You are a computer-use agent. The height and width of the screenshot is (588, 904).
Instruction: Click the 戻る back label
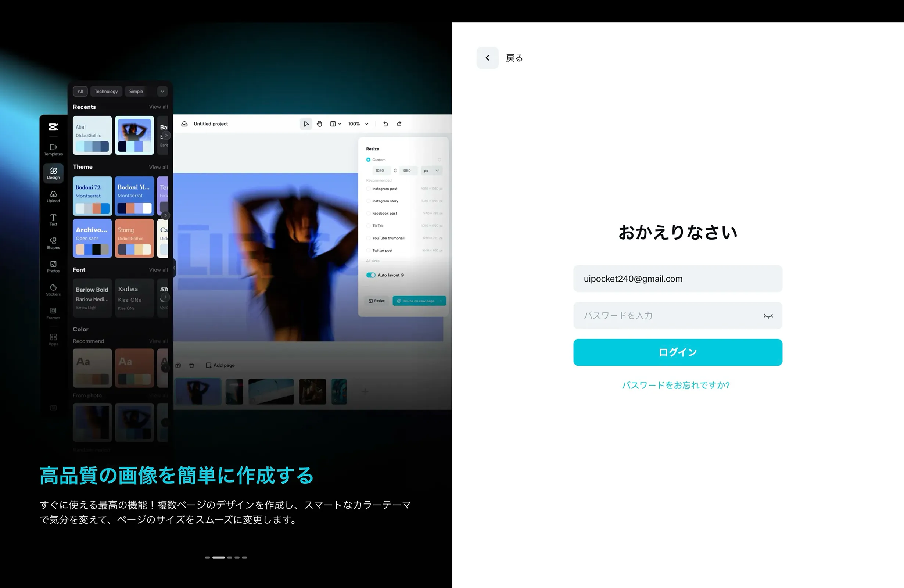click(x=514, y=58)
